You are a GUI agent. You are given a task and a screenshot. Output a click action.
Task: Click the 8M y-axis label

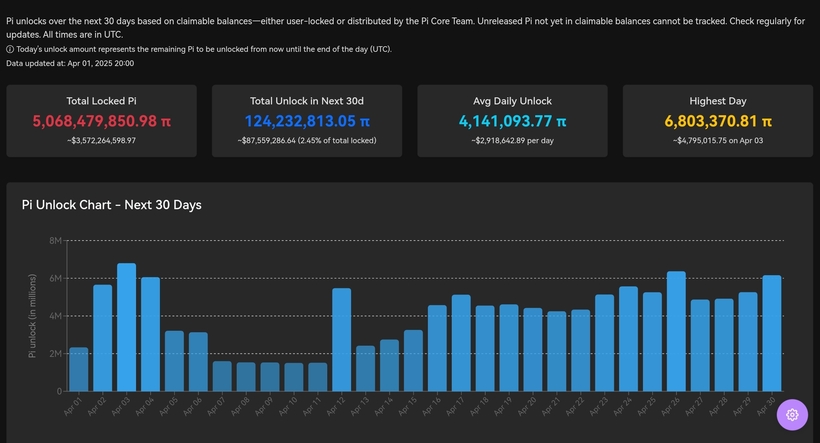[55, 241]
